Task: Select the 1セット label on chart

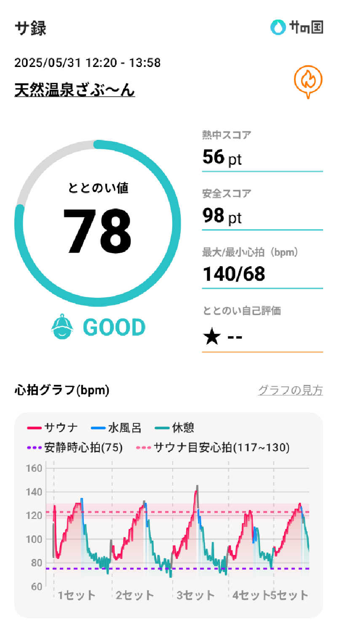Action: click(x=77, y=595)
